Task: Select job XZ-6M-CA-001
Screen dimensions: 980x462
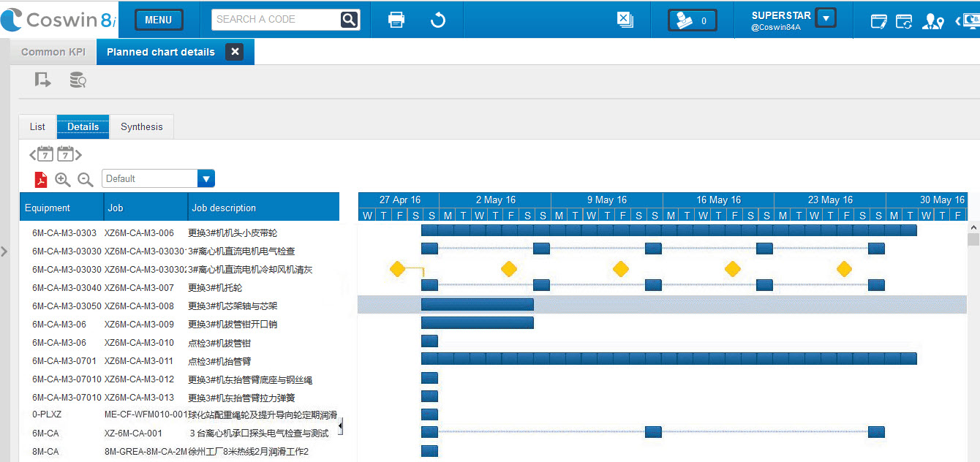Action: point(134,433)
